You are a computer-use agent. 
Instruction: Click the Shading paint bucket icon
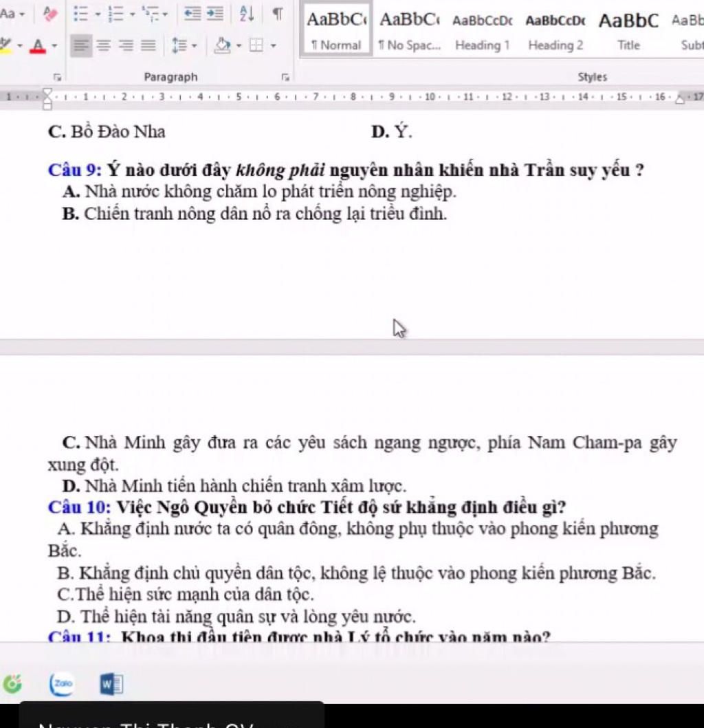click(x=223, y=45)
